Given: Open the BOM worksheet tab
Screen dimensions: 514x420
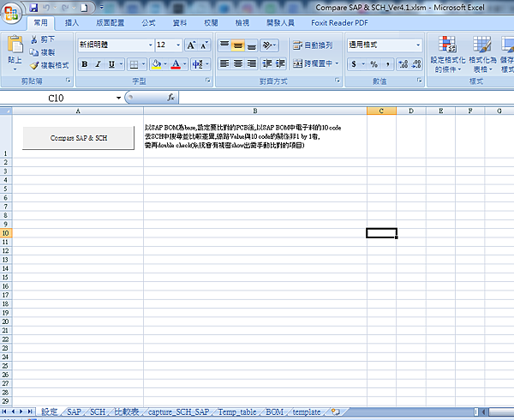Looking at the screenshot, I should [x=274, y=411].
